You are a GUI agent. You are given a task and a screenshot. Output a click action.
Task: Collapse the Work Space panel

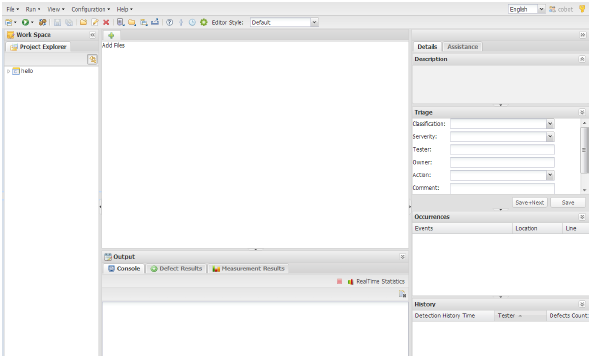point(92,35)
